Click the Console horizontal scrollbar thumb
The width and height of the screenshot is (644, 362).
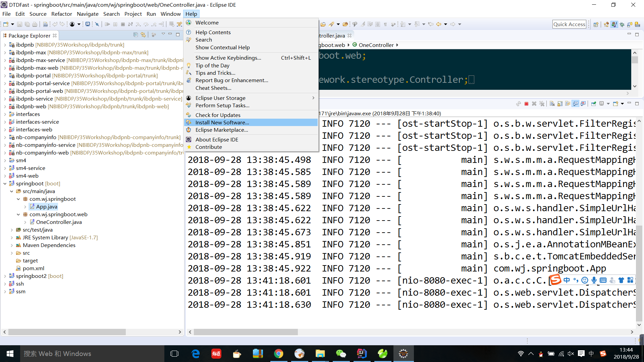pyautogui.click(x=246, y=332)
